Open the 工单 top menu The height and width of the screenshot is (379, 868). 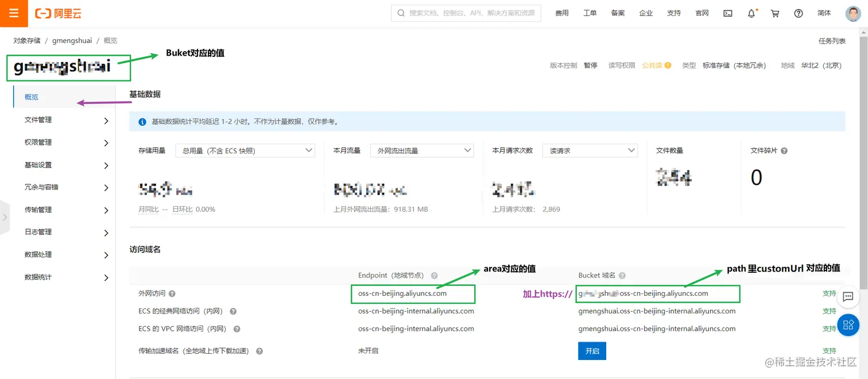(590, 13)
